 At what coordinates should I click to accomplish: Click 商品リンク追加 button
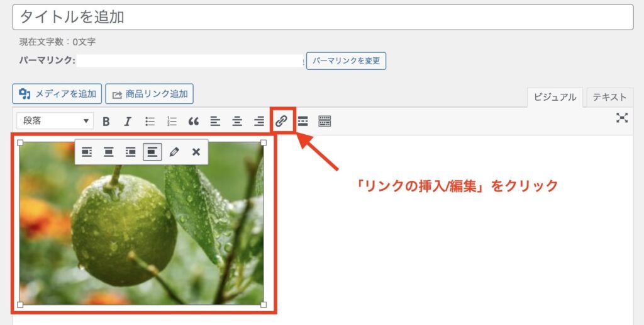[x=150, y=94]
